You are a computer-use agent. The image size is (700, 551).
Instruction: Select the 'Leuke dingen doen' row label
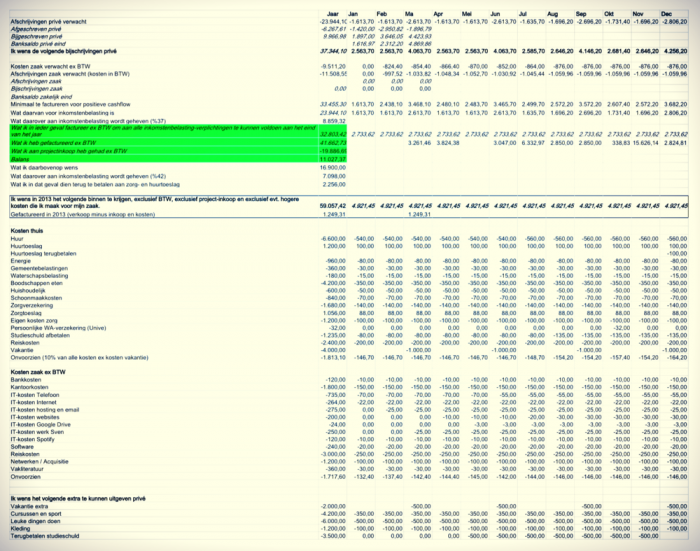35,521
